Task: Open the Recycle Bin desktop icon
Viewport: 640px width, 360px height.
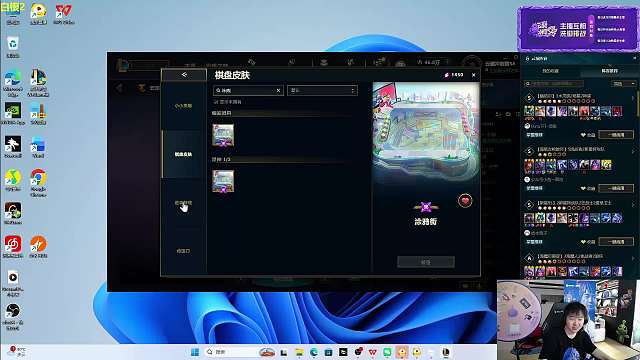Action: [x=13, y=47]
